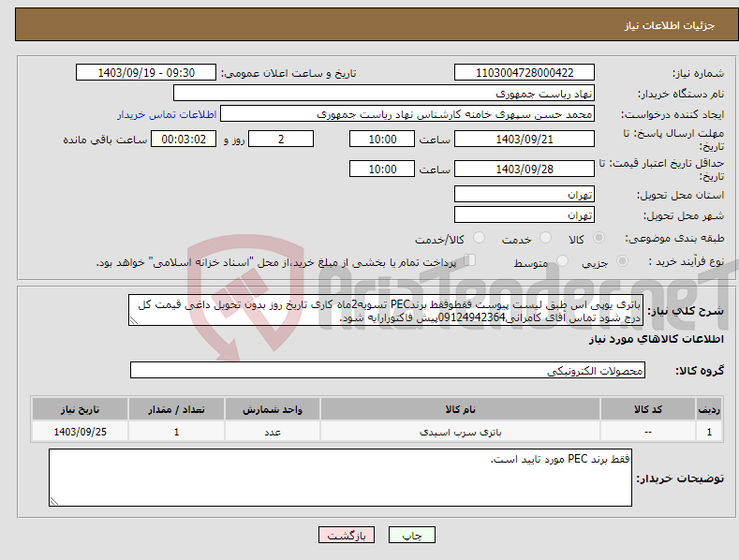The height and width of the screenshot is (560, 739).
Task: Click the چاپ (print) button
Action: click(x=411, y=535)
